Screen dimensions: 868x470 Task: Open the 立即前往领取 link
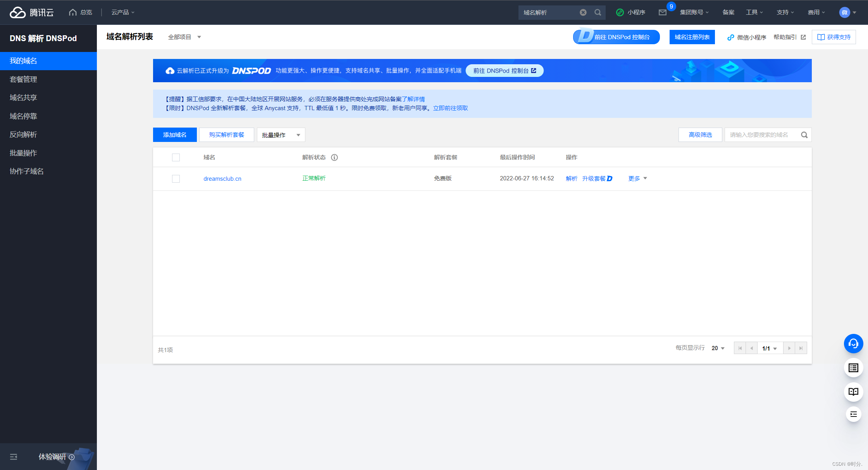coord(450,108)
